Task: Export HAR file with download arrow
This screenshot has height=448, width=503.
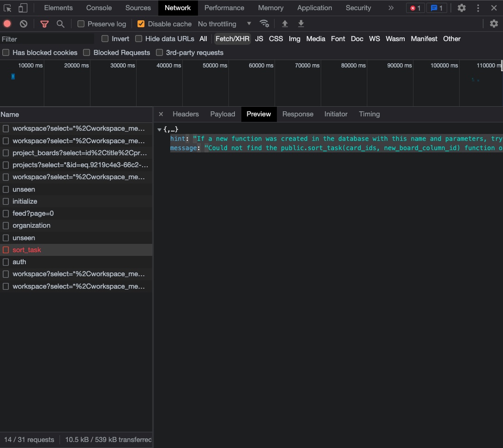Action: [x=301, y=24]
